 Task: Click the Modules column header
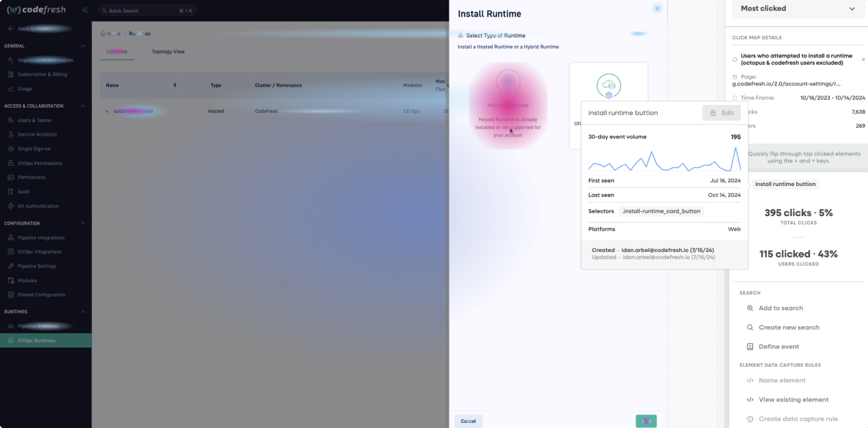pyautogui.click(x=412, y=85)
